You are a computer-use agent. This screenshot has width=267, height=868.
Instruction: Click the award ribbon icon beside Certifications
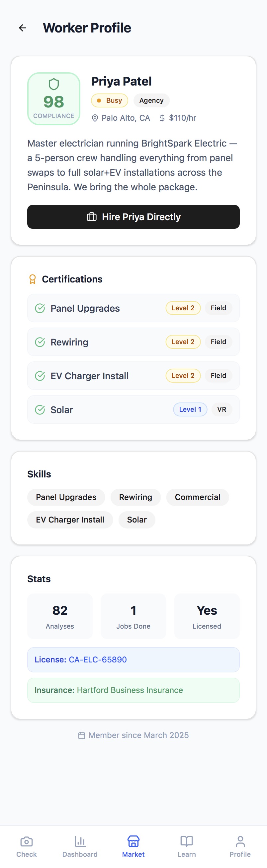tap(33, 279)
